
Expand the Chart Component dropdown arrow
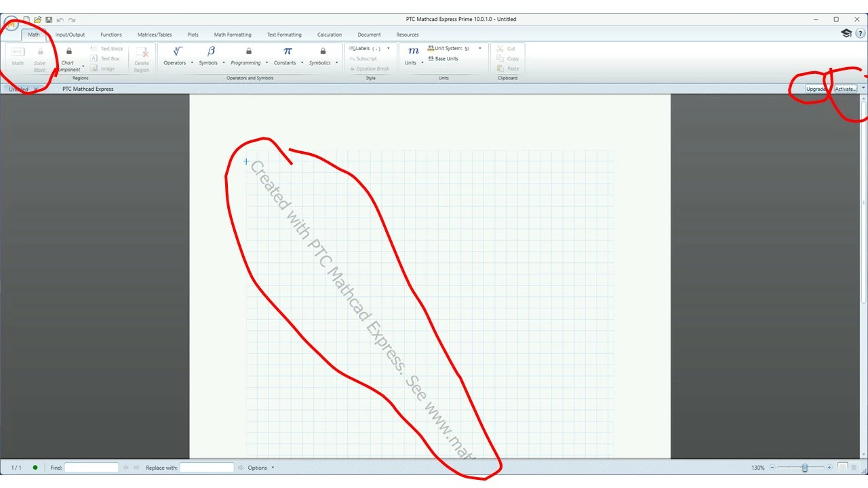pos(83,66)
